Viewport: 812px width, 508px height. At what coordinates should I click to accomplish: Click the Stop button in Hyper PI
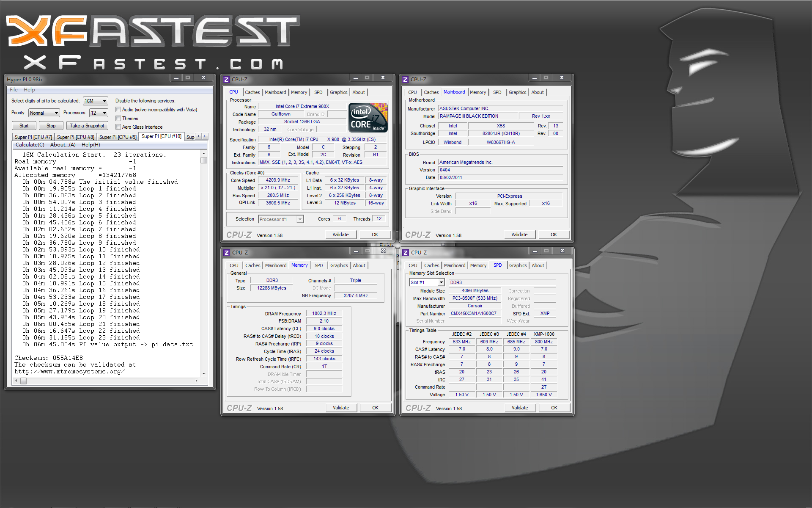(51, 126)
